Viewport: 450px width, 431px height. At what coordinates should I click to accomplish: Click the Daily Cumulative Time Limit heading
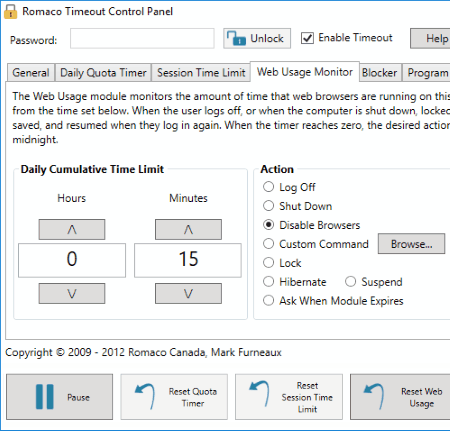[92, 169]
